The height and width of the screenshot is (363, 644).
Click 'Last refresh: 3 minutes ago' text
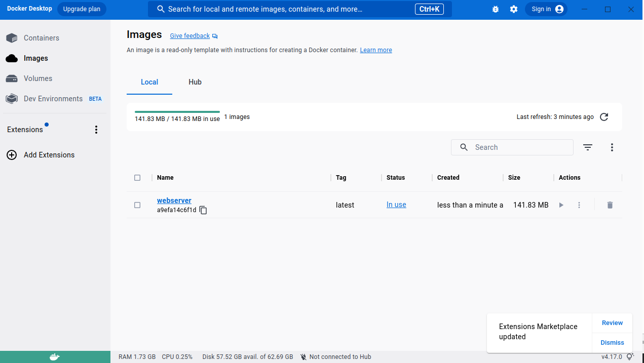(x=555, y=117)
